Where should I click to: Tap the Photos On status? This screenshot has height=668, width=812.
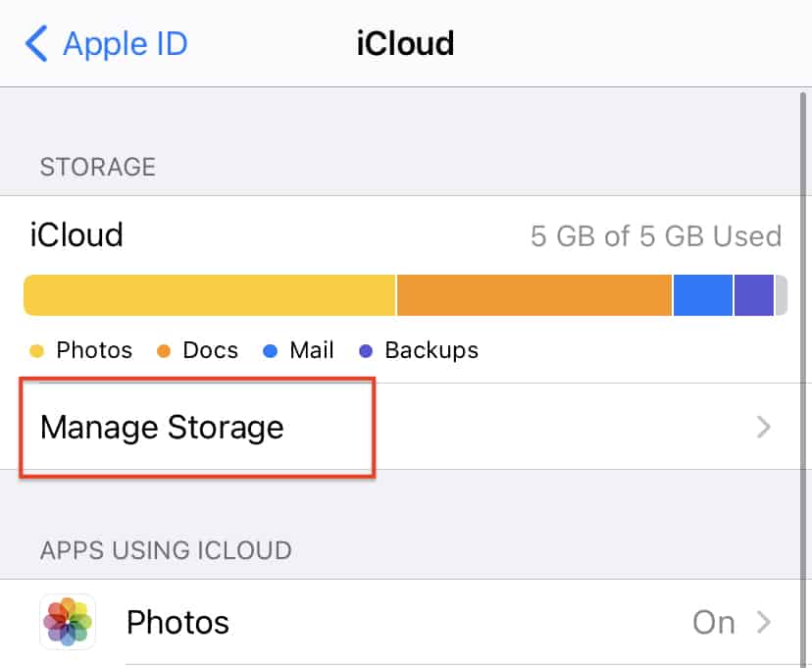pyautogui.click(x=714, y=622)
